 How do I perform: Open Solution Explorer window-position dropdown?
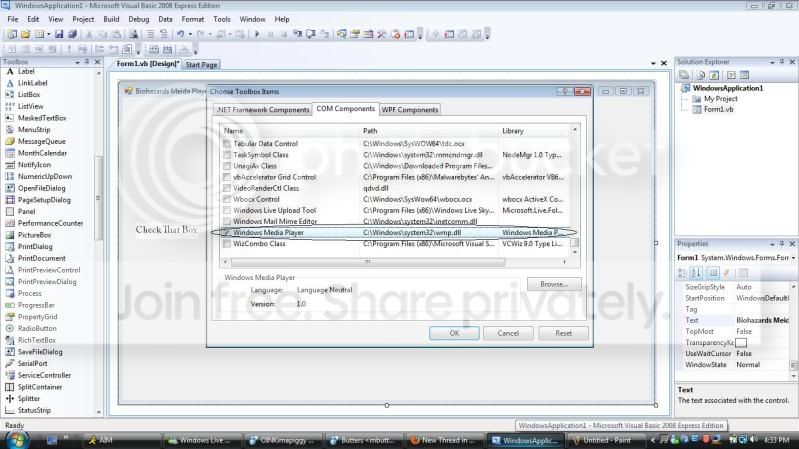coord(772,62)
